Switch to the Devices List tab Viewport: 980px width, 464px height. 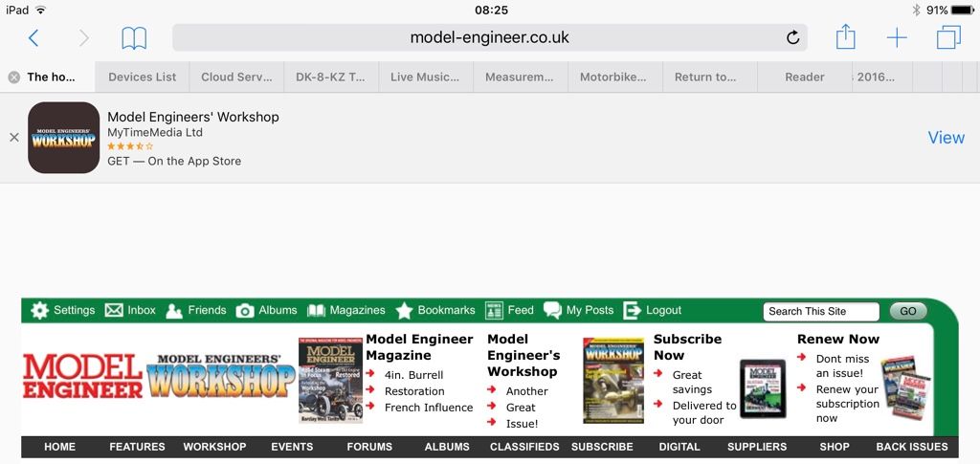(x=142, y=77)
